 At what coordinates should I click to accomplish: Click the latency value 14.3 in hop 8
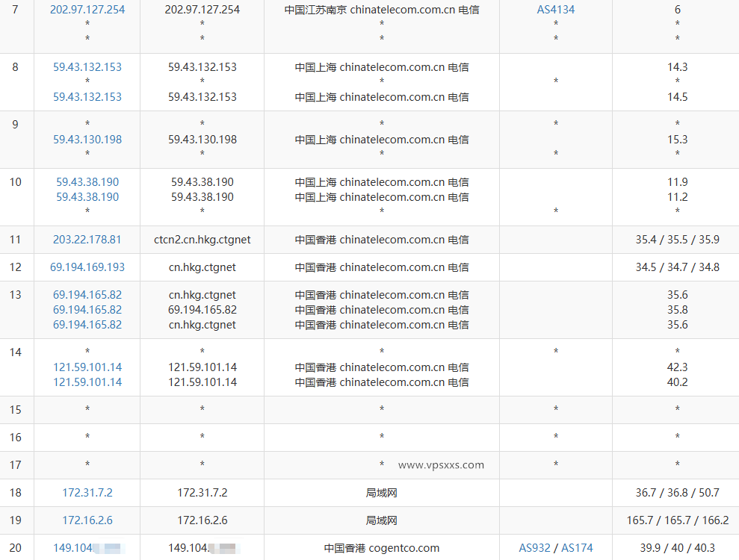click(x=677, y=67)
